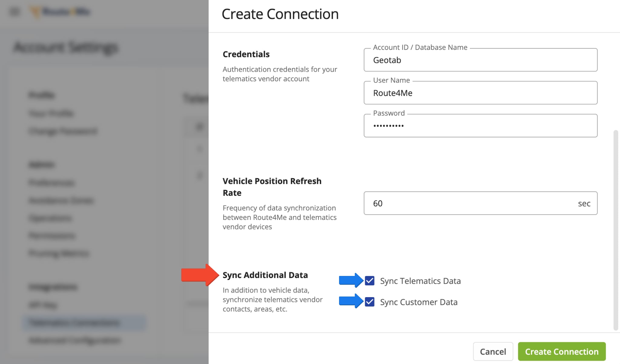The width and height of the screenshot is (620, 364).
Task: Click the "Sync Telematics Data" label
Action: coord(420,281)
